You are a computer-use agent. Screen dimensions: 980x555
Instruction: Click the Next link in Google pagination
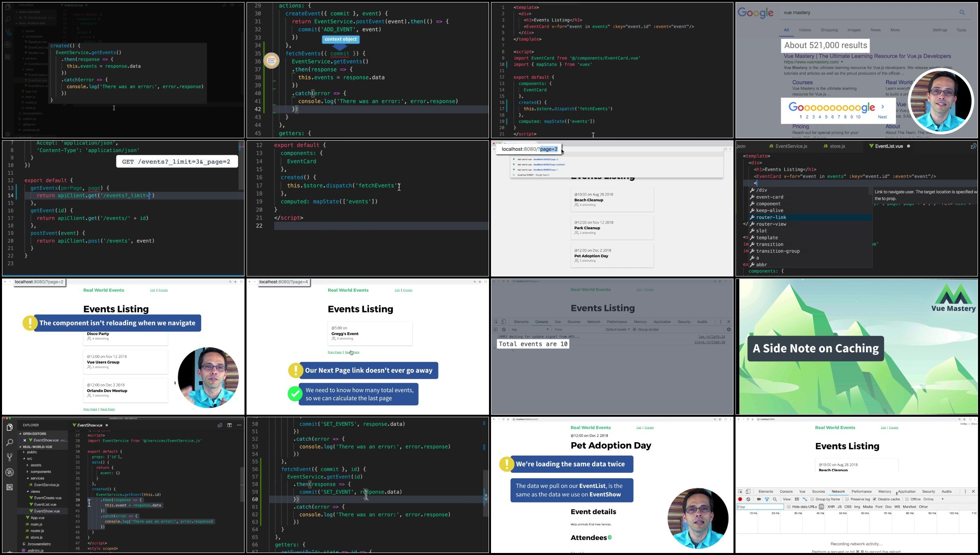[882, 117]
